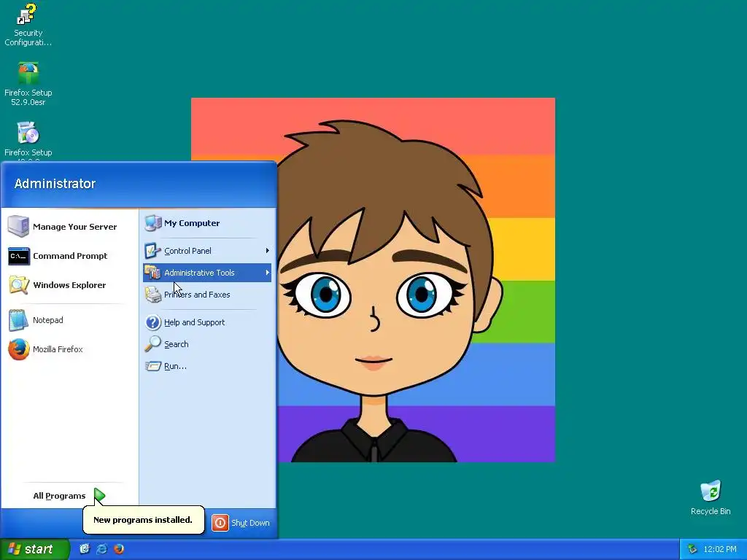Click the Show Desktop quick launch icon
The height and width of the screenshot is (560, 747).
pos(85,548)
